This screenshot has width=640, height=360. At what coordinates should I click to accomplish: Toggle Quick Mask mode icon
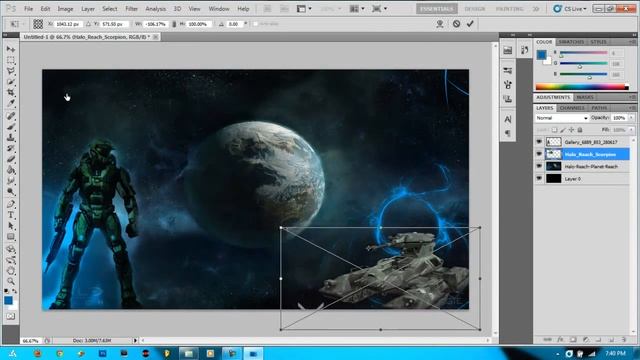coord(11,316)
